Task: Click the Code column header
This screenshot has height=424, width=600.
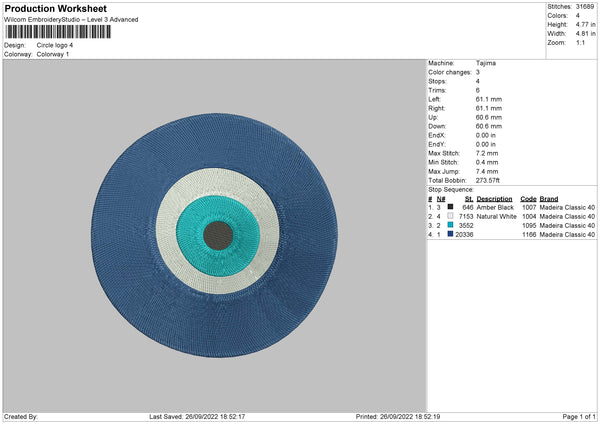Action: [x=528, y=198]
